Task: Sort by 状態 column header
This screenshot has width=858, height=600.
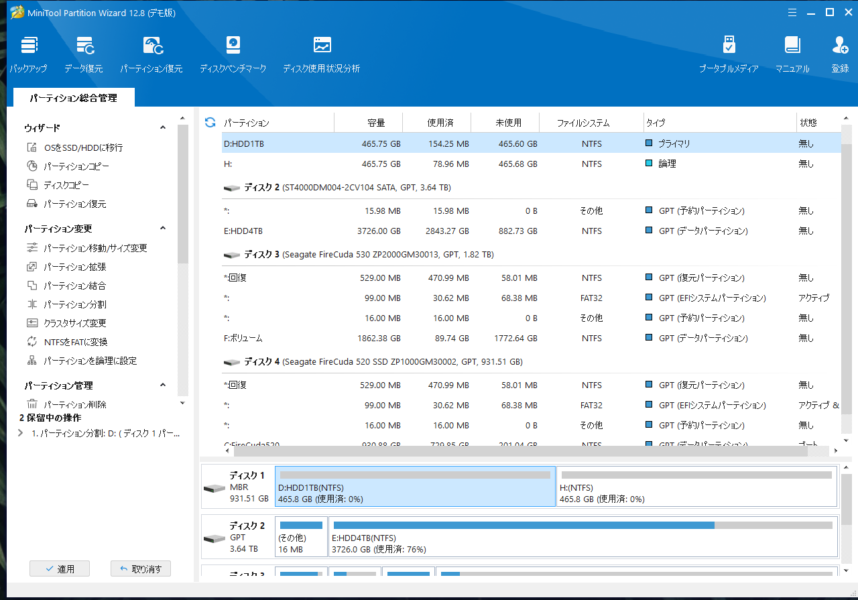Action: [819, 123]
